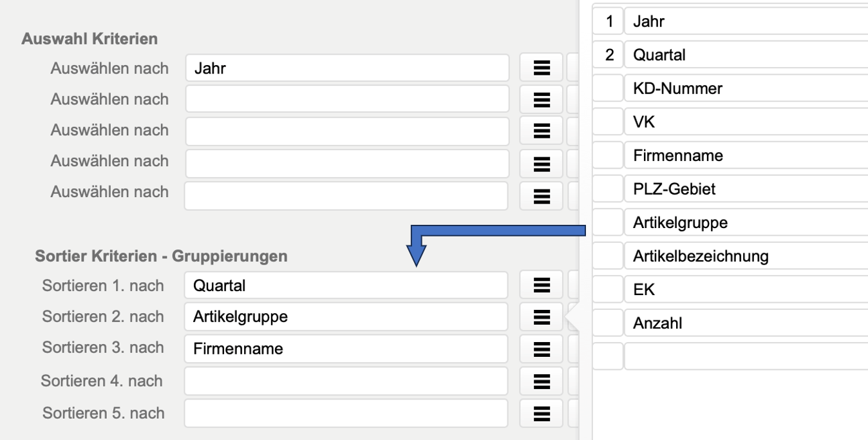The height and width of the screenshot is (440, 868).
Task: Click the Quartal sort criteria field
Action: [x=346, y=285]
